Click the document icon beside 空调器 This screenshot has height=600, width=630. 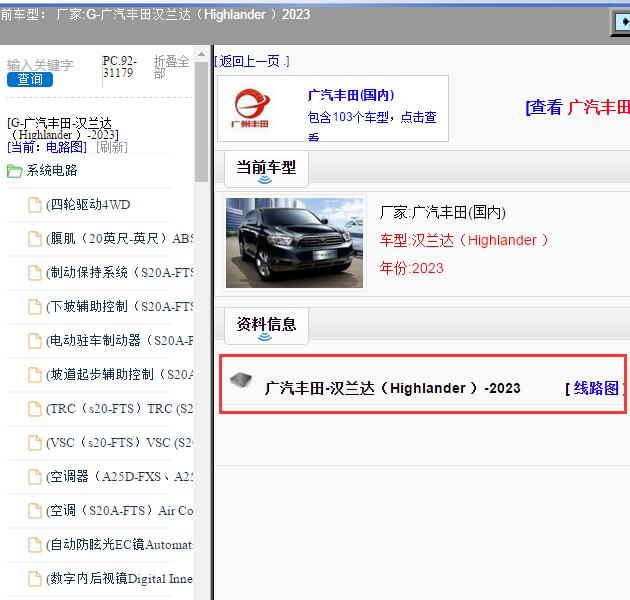35,477
